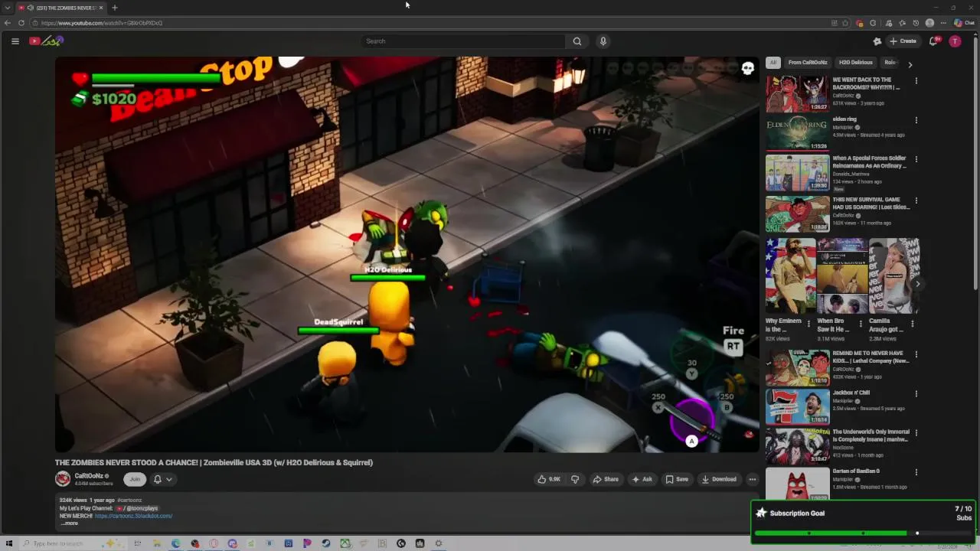Bookmark page with star icon
Screen dimensions: 980x551
845,23
